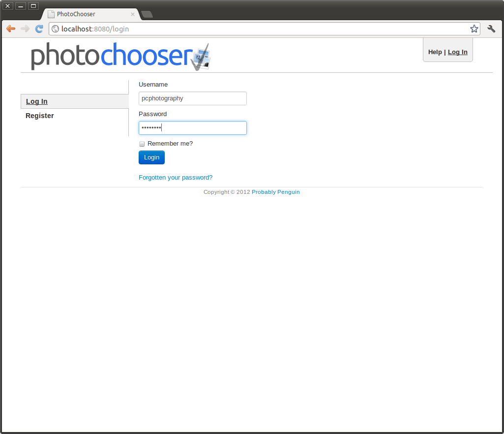Click the browser back arrow

(x=11, y=29)
